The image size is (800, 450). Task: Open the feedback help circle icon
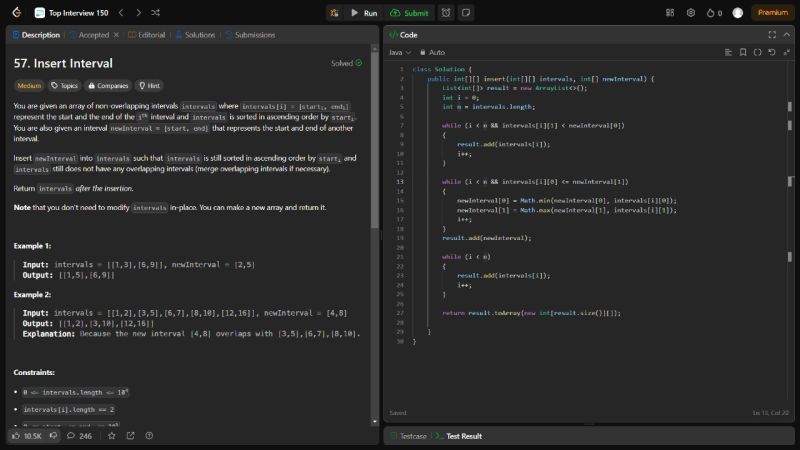tap(149, 436)
